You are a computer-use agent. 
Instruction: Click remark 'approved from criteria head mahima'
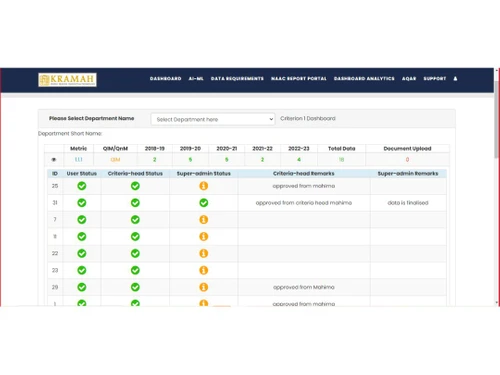(x=304, y=203)
